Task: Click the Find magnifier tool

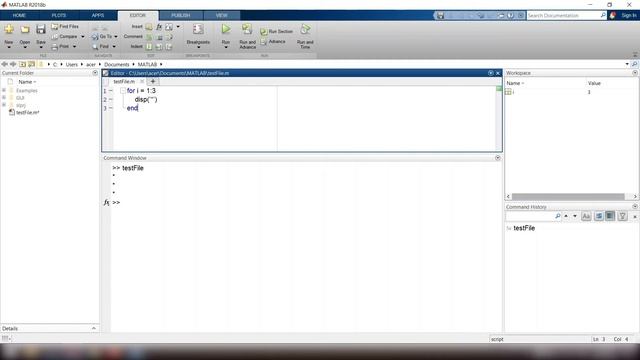Action: point(100,47)
